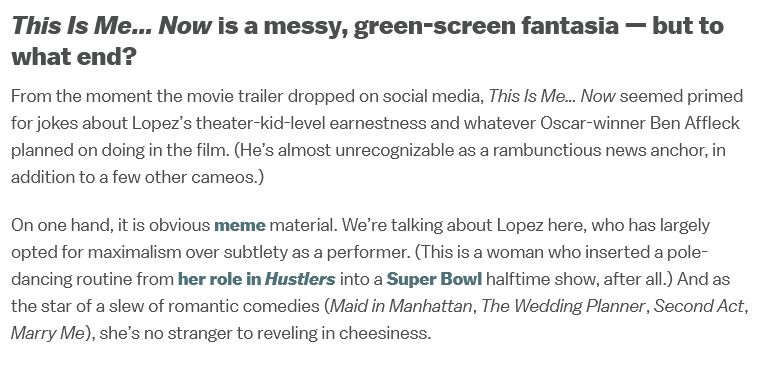Click the italic title "The Wedding Planner"
Screen dimensions: 764x366
click(x=563, y=307)
